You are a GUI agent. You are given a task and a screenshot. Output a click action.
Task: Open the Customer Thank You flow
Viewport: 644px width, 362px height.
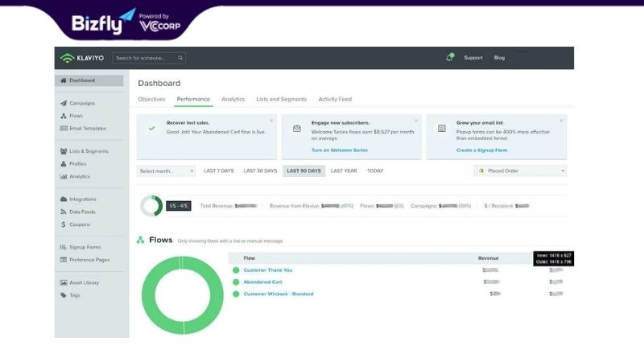tap(268, 270)
